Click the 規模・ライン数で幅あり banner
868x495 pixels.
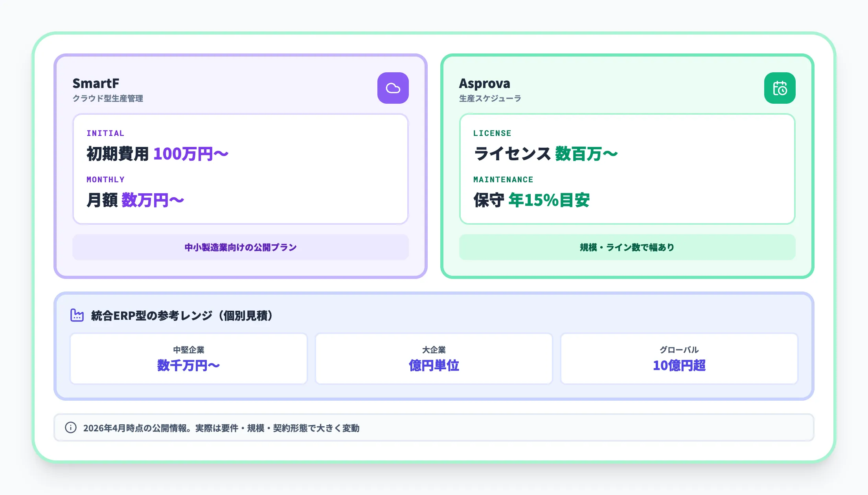(627, 247)
